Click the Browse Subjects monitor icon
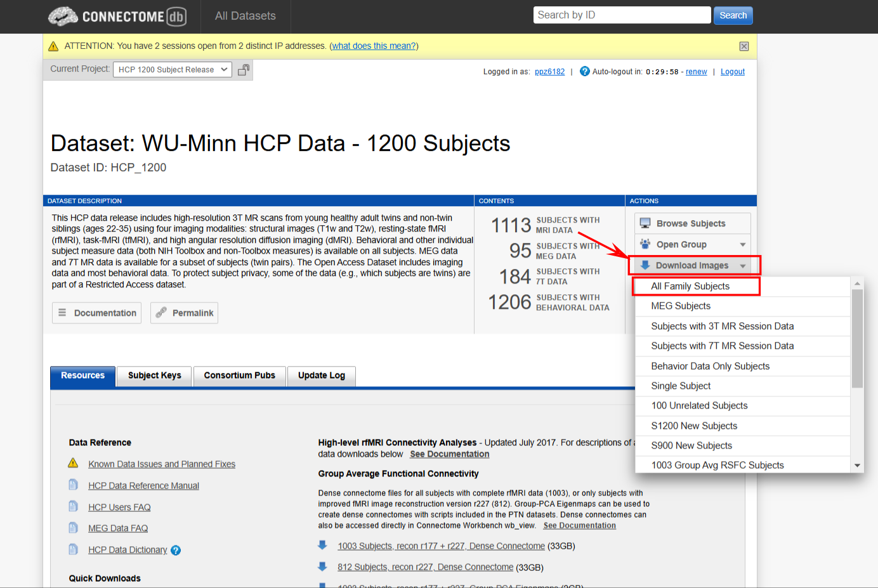Image resolution: width=878 pixels, height=588 pixels. click(x=645, y=223)
